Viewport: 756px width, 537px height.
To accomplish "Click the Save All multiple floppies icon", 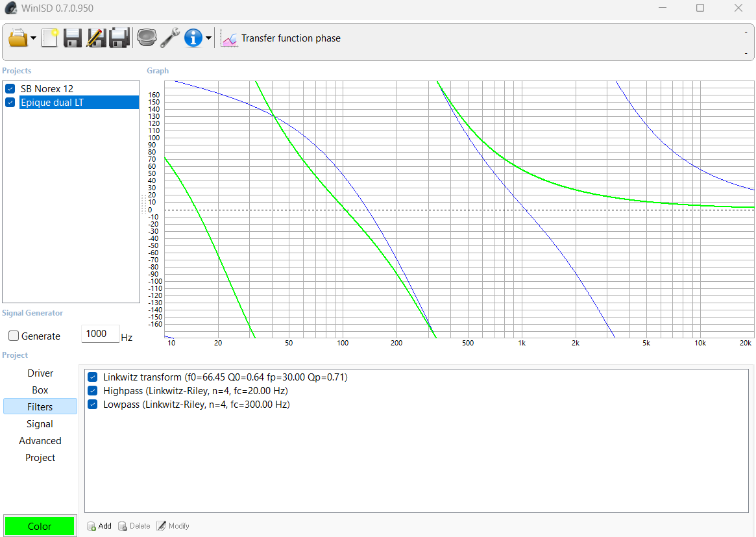I will tap(119, 38).
